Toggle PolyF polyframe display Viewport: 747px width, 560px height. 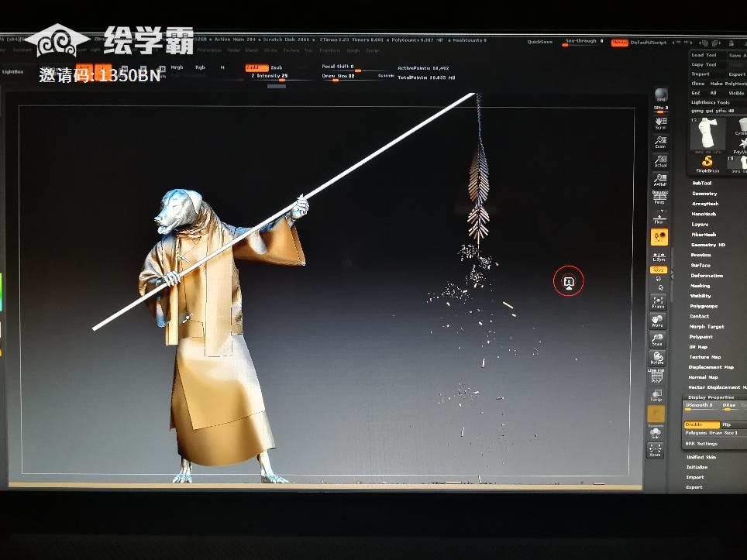(x=656, y=376)
